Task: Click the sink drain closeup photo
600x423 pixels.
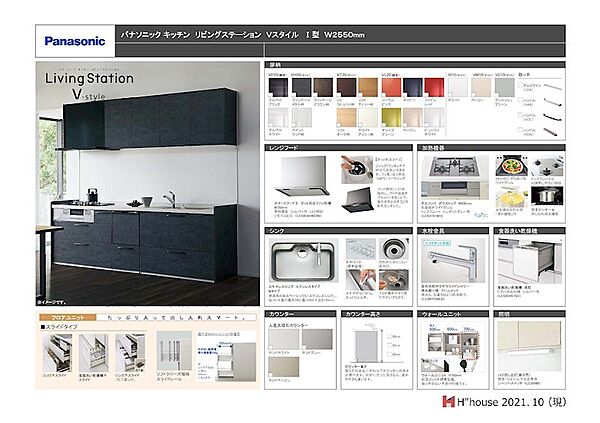Action: point(393,249)
